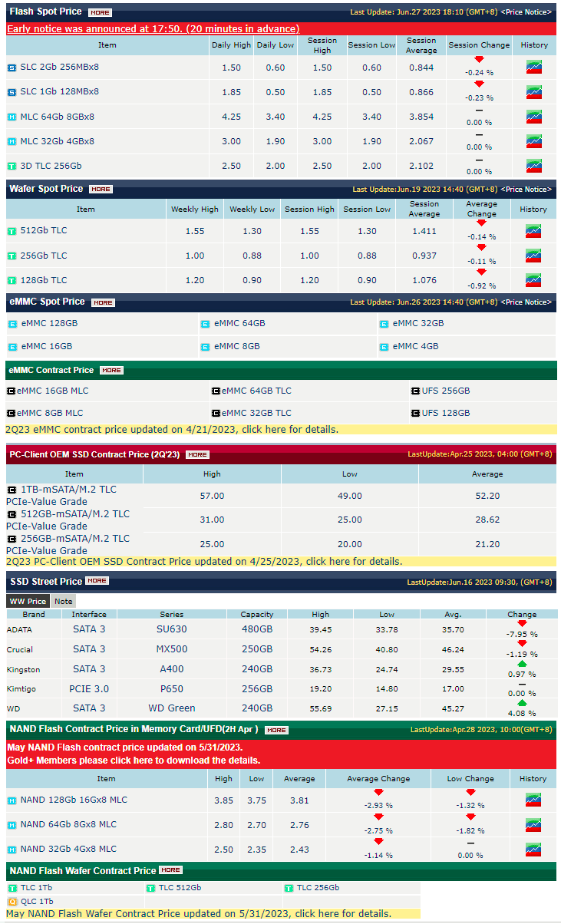This screenshot has height=924, width=561.
Task: Open history chart for SLC 2Gb 256MBx8
Action: pyautogui.click(x=533, y=68)
